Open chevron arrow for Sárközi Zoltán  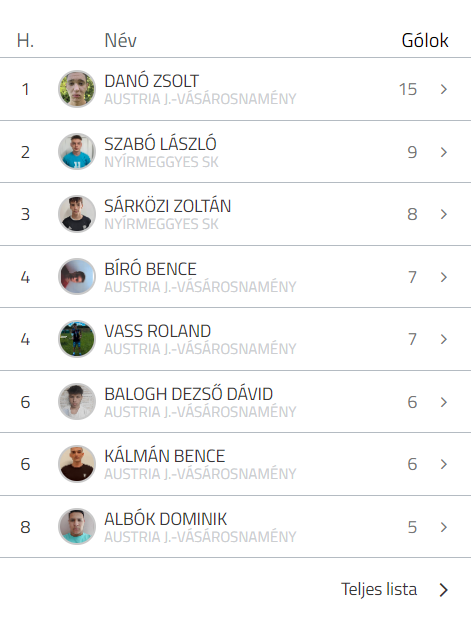444,214
